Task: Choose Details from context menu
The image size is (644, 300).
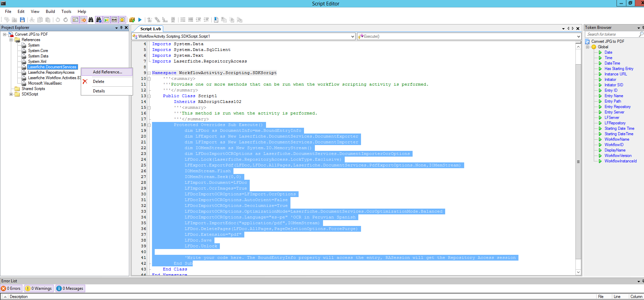Action: [x=99, y=91]
